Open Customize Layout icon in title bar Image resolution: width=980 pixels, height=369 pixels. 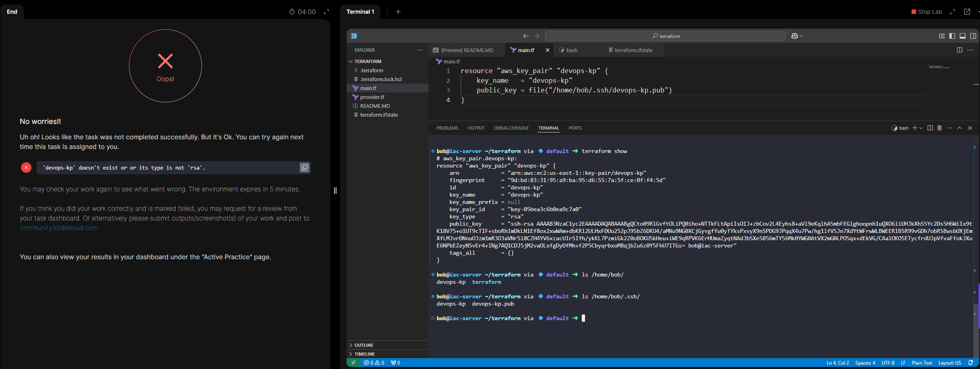(x=942, y=36)
